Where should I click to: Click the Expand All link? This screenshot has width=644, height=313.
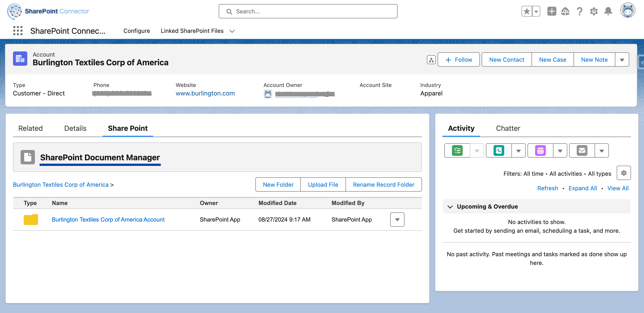(x=582, y=188)
